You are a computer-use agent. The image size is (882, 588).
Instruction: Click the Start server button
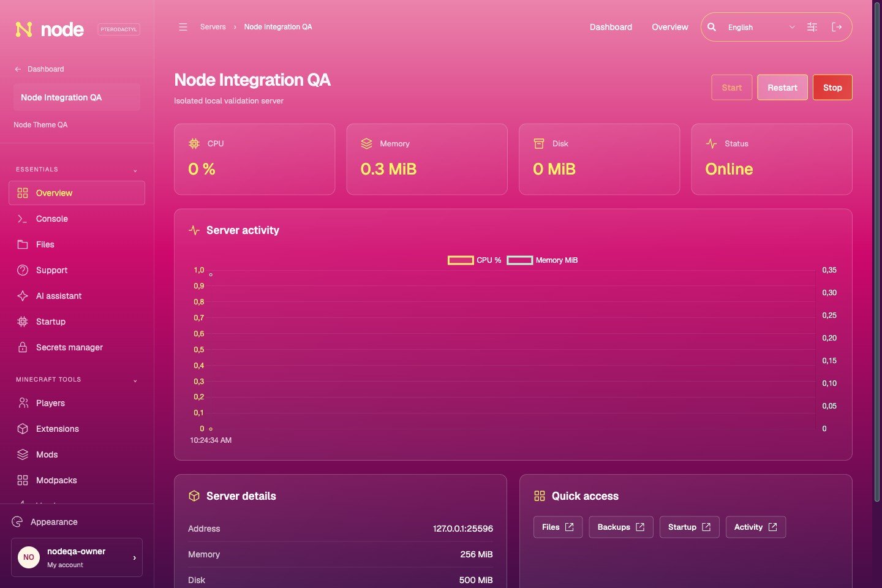click(x=732, y=88)
